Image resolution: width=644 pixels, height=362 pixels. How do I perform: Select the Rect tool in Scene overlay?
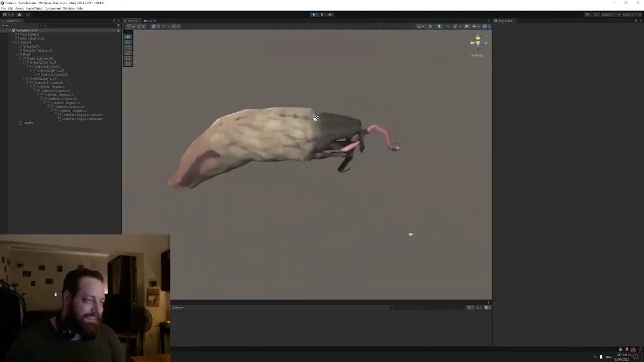click(x=128, y=58)
